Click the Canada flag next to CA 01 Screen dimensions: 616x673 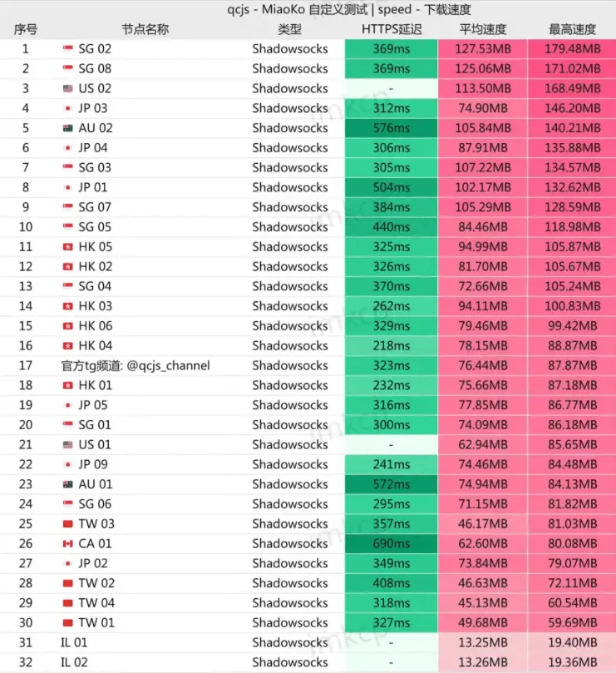click(x=68, y=544)
